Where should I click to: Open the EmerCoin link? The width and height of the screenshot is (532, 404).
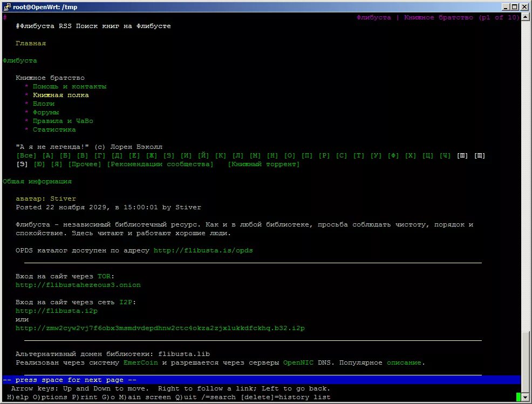(x=141, y=362)
